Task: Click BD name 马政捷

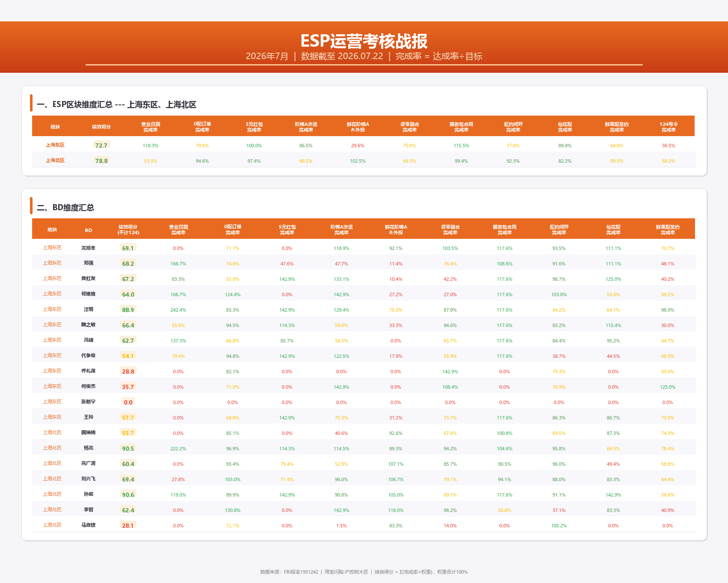Action: [89, 525]
